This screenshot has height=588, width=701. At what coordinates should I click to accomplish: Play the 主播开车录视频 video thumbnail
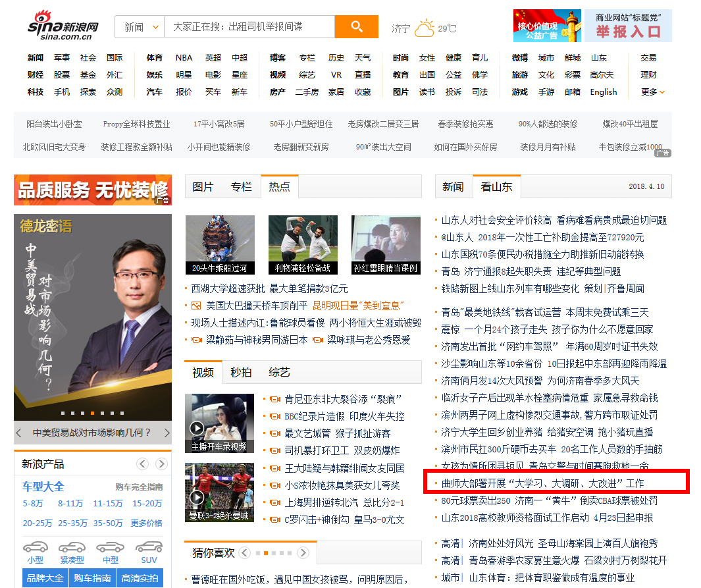pyautogui.click(x=219, y=423)
